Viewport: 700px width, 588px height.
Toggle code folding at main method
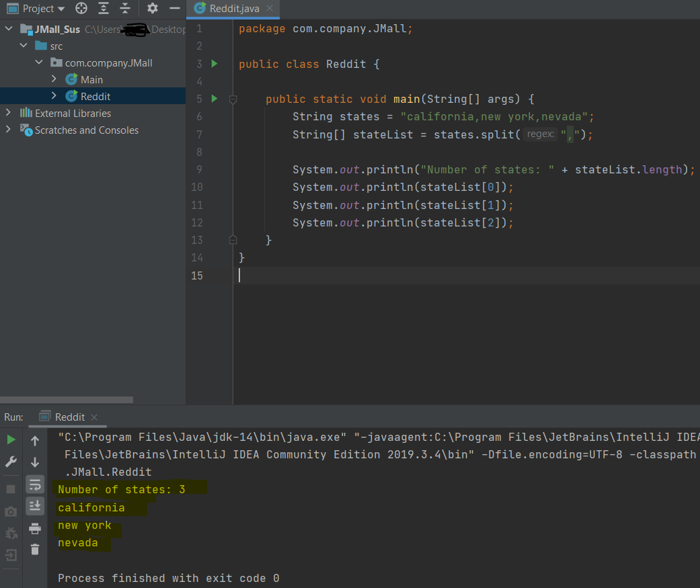click(x=233, y=99)
